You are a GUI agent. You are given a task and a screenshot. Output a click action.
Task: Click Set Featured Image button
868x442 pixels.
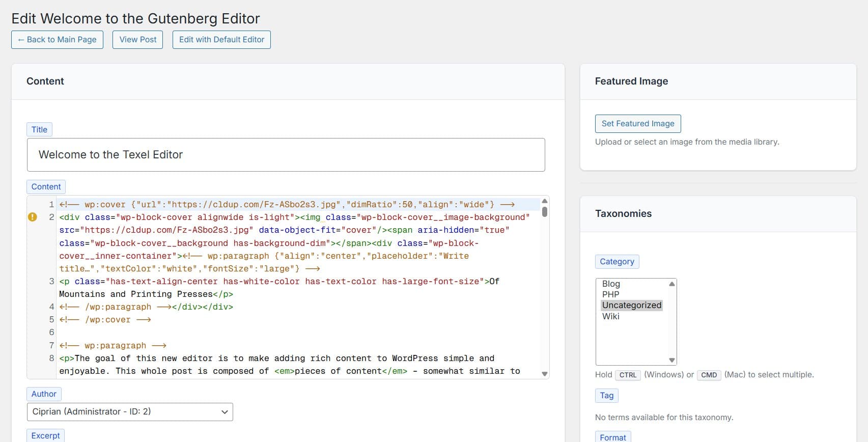tap(637, 124)
